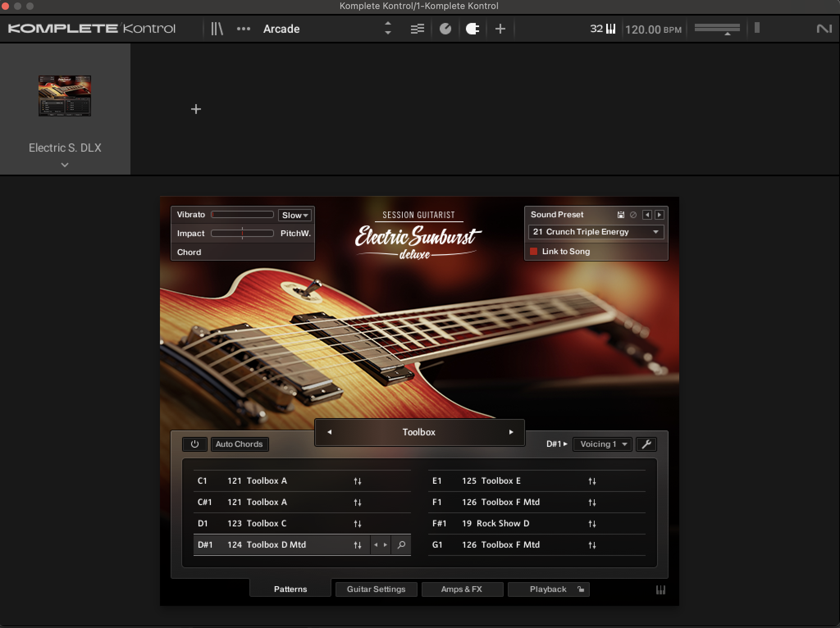The height and width of the screenshot is (628, 840).
Task: Click the plus icon in the header toolbar
Action: click(x=500, y=29)
